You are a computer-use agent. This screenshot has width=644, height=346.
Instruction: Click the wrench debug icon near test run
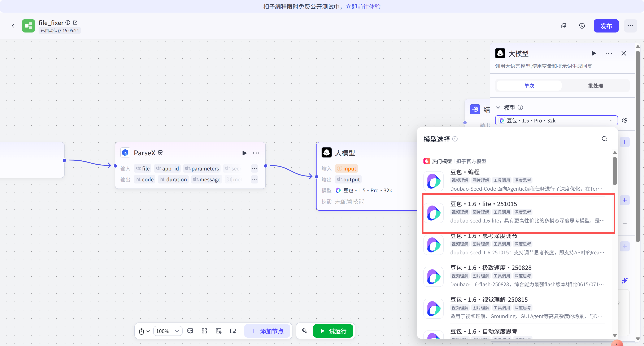(x=305, y=331)
